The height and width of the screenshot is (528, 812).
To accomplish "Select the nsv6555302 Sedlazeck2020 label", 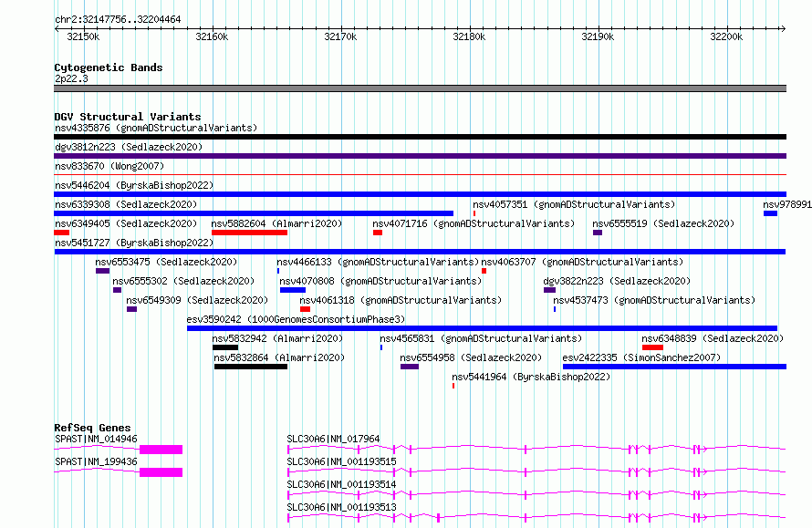I will coord(183,281).
